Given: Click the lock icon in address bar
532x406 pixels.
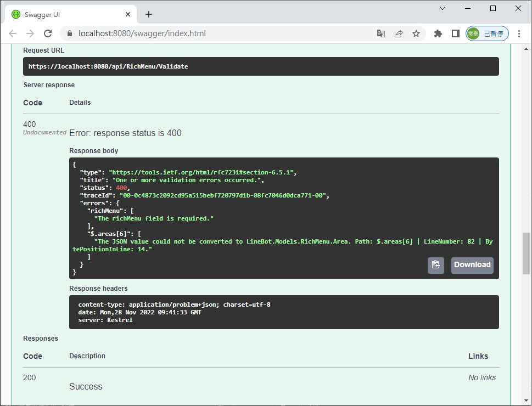Looking at the screenshot, I should click(70, 33).
